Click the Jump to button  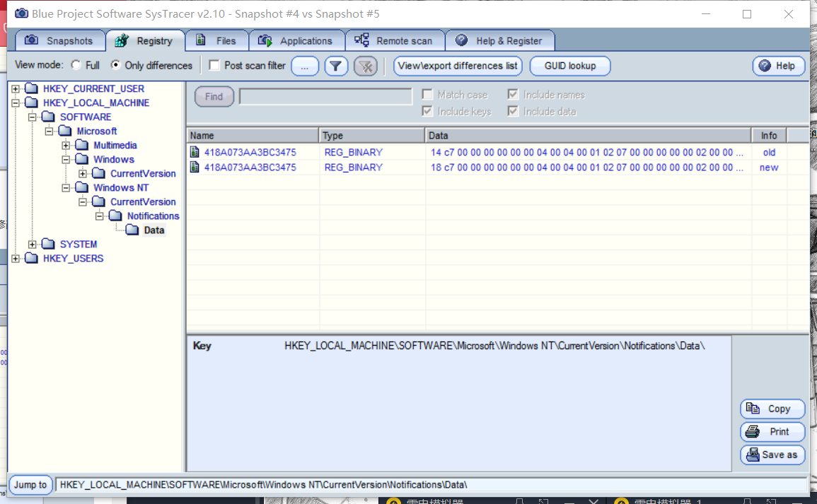[x=30, y=485]
